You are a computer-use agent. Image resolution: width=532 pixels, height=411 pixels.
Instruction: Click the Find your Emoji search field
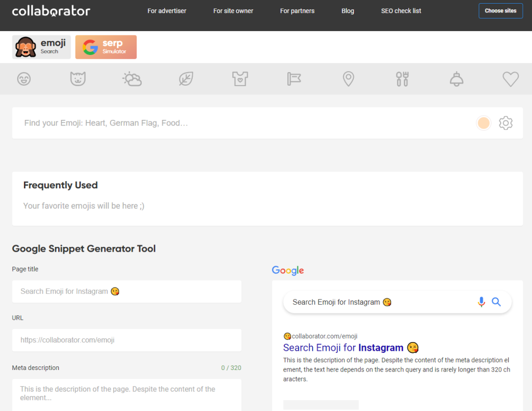point(244,123)
